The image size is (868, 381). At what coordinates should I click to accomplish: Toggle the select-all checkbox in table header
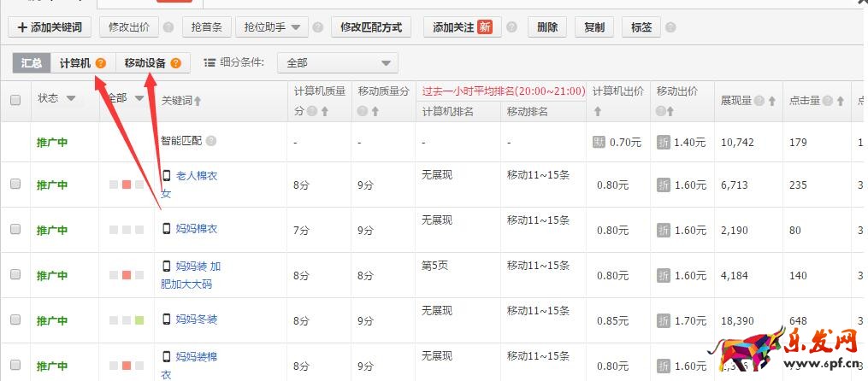click(x=15, y=100)
